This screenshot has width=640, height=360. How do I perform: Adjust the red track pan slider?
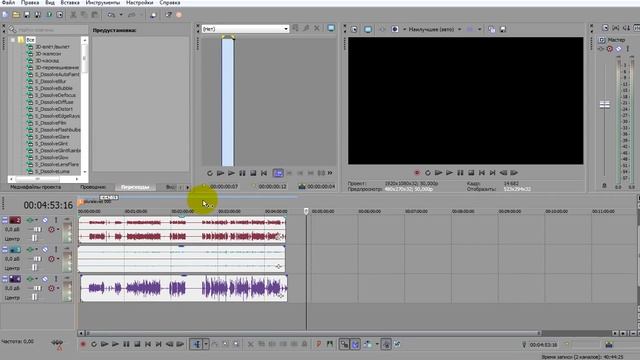[35, 238]
